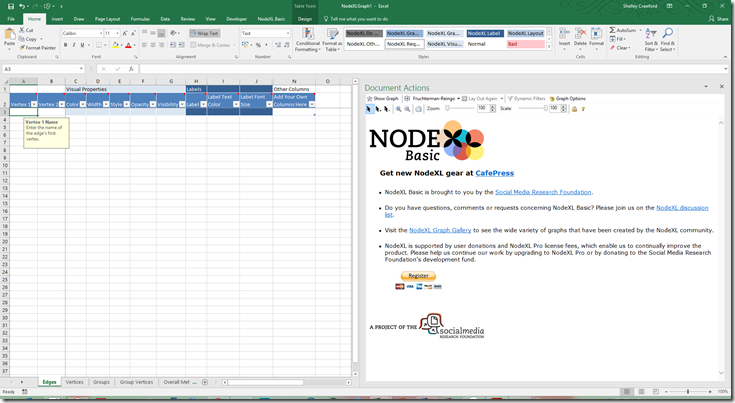
Task: Click the graph zoom-out magnifier icon
Action: (x=407, y=109)
